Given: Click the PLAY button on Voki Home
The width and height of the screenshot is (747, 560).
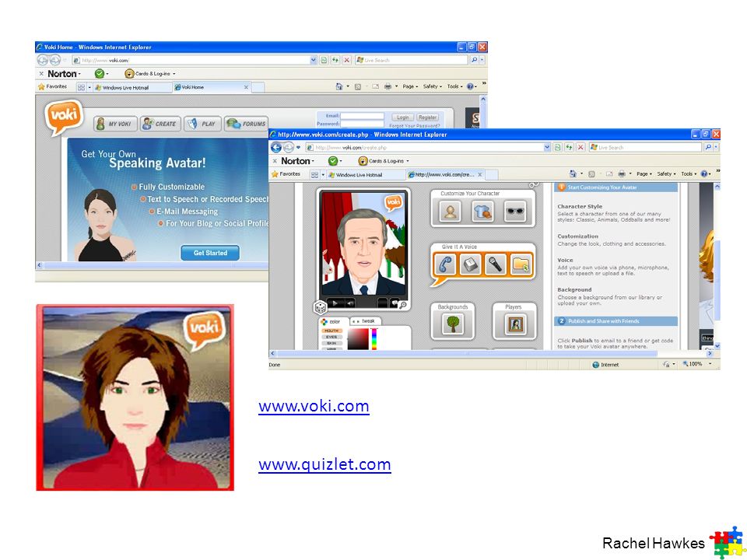Looking at the screenshot, I should (x=202, y=124).
